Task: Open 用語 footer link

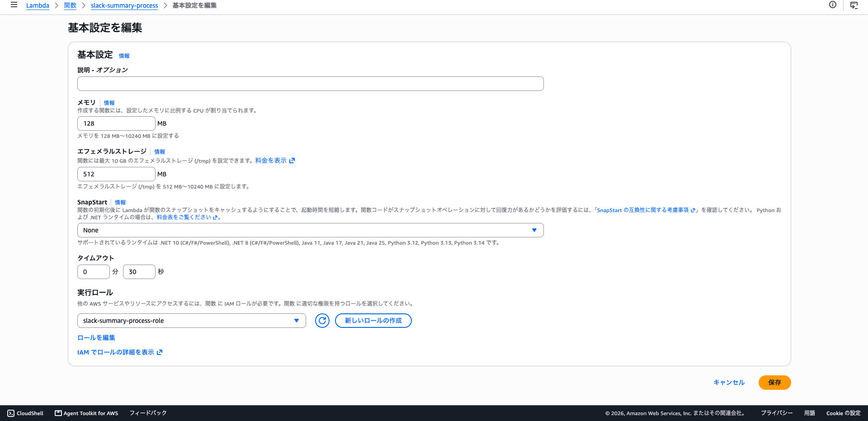Action: 810,413
